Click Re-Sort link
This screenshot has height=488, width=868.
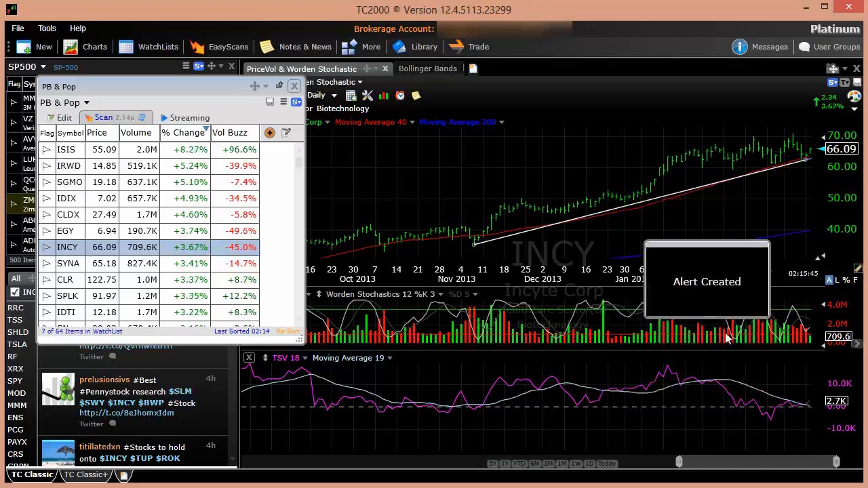(288, 331)
